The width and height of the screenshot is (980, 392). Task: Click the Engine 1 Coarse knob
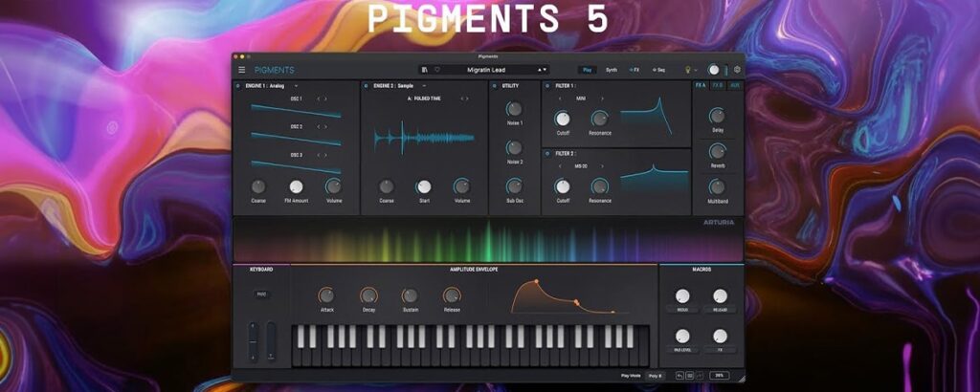tap(258, 186)
